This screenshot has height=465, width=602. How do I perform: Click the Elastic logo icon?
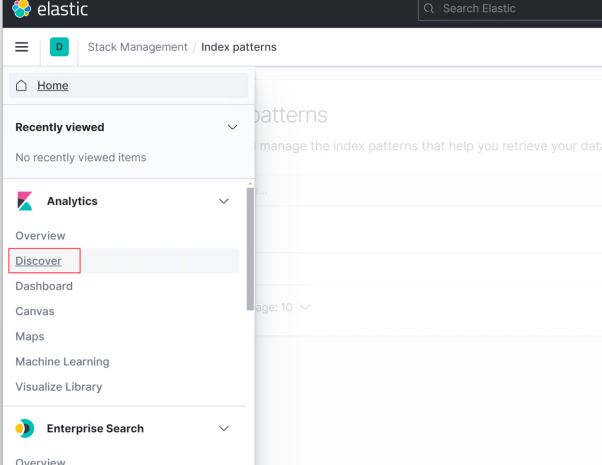(21, 9)
